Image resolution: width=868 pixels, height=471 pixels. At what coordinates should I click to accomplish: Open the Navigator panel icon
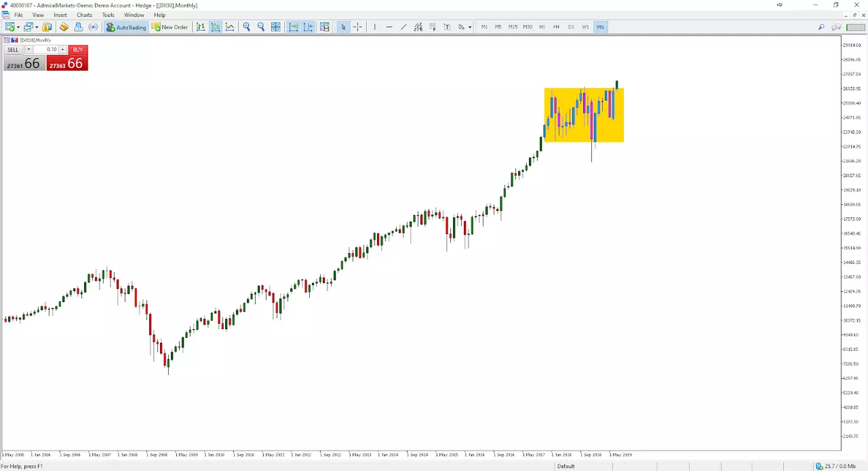pyautogui.click(x=79, y=27)
